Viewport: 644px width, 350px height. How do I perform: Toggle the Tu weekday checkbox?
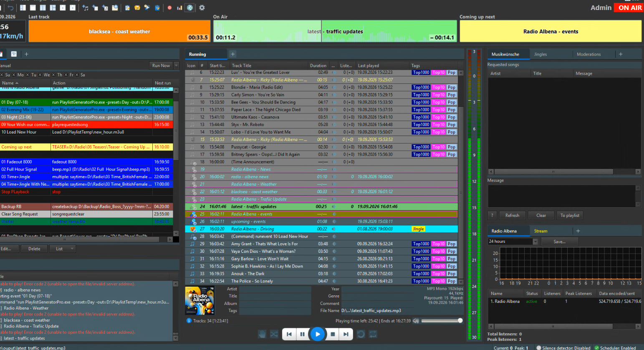[x=28, y=75]
